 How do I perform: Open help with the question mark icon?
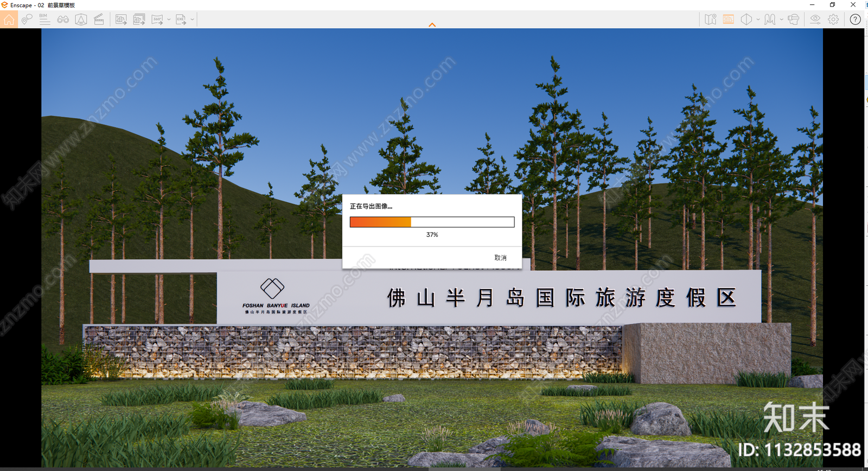[x=855, y=20]
